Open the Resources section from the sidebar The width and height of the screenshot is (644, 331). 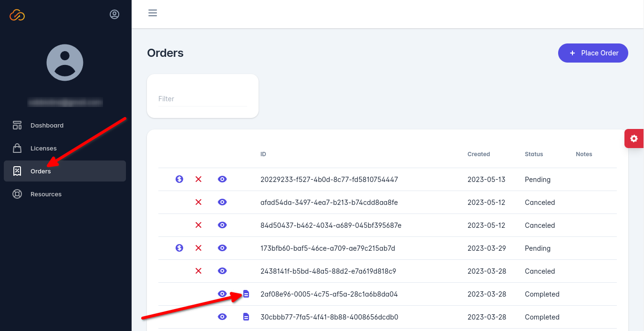click(46, 194)
